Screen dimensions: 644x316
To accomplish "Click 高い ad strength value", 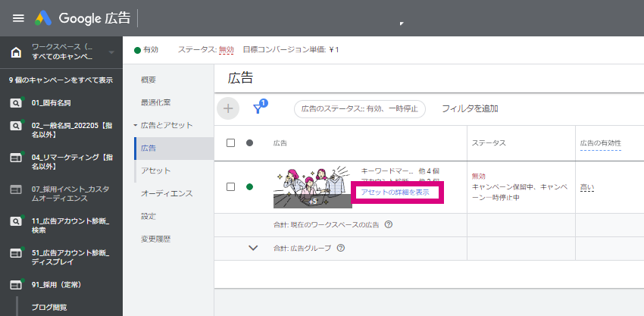I will pos(587,187).
